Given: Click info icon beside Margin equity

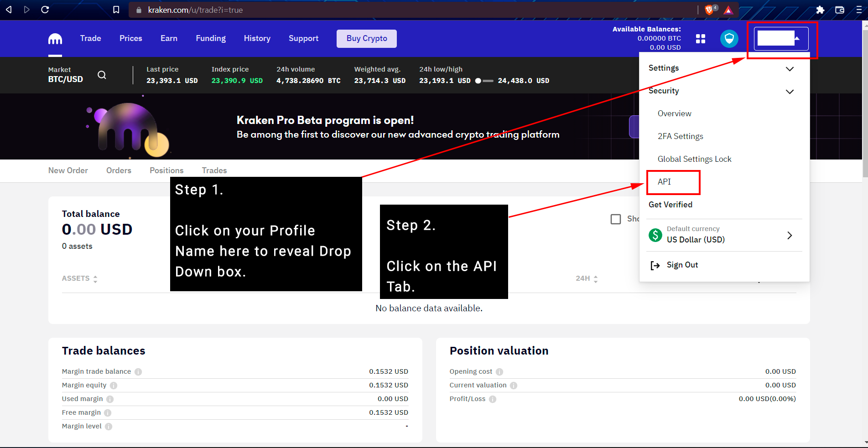Looking at the screenshot, I should coord(114,386).
